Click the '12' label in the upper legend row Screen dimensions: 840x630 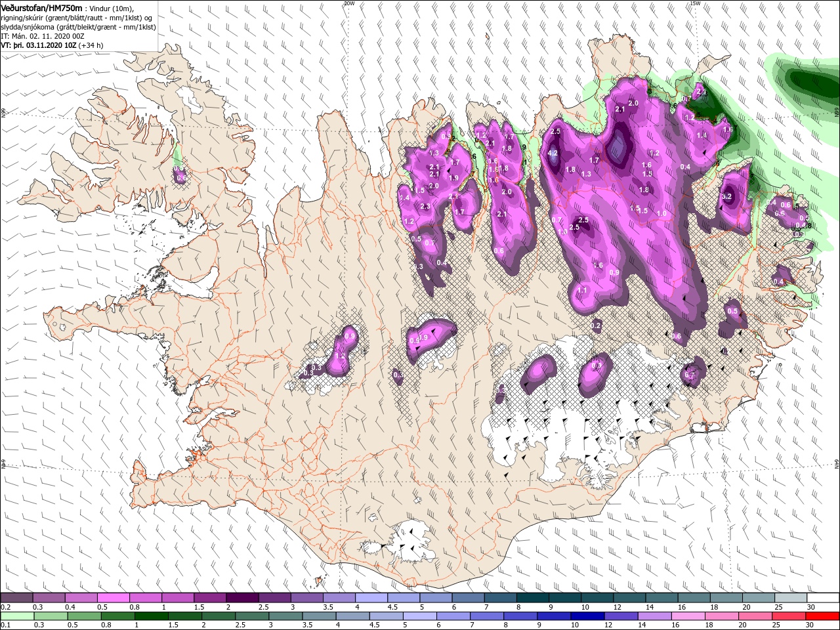[x=617, y=607]
